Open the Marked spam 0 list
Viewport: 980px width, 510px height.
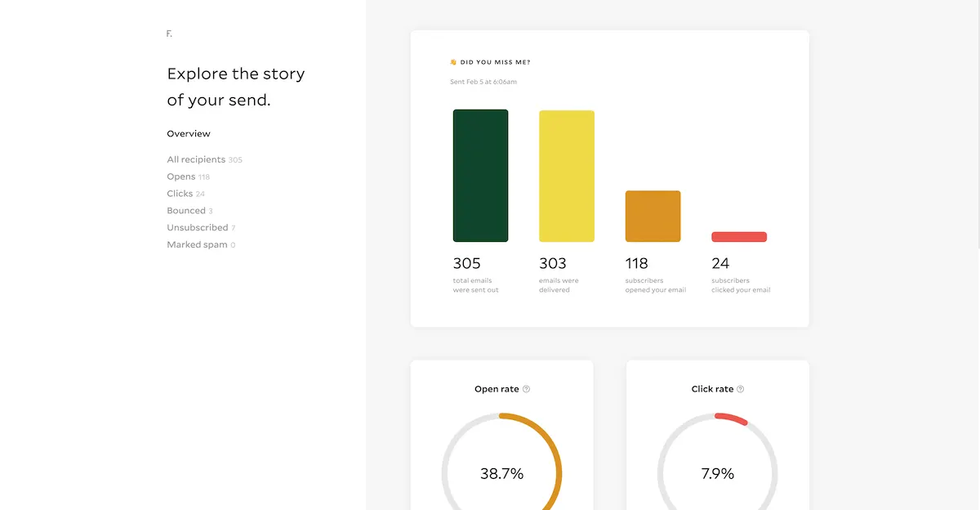point(201,245)
